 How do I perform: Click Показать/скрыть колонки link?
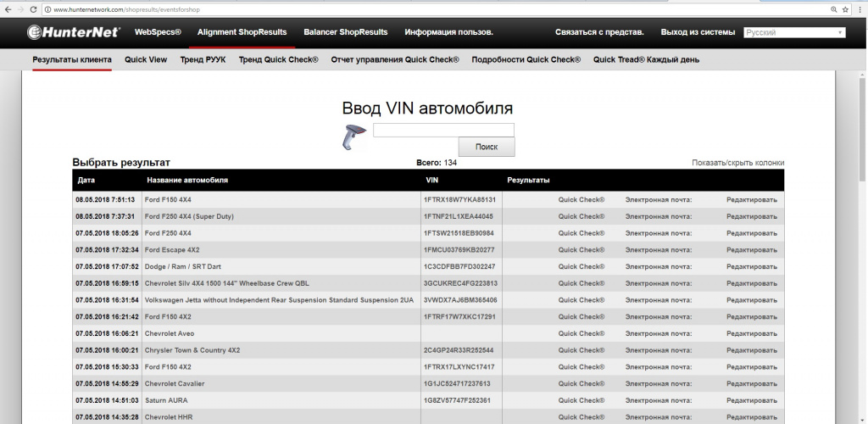pyautogui.click(x=738, y=163)
